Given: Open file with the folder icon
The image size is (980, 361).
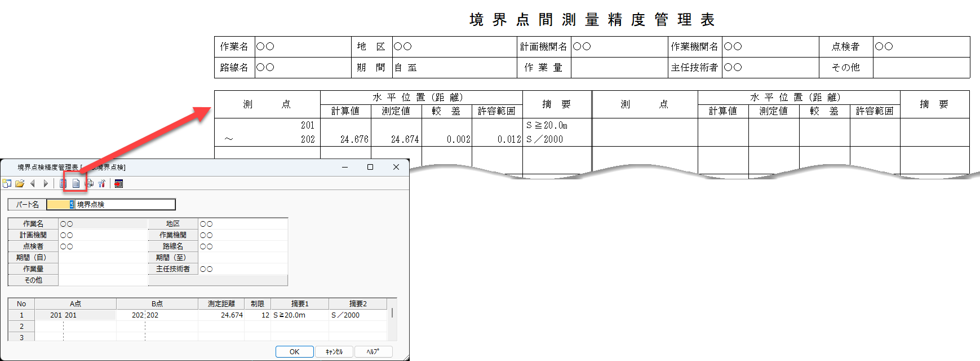Looking at the screenshot, I should (20, 183).
